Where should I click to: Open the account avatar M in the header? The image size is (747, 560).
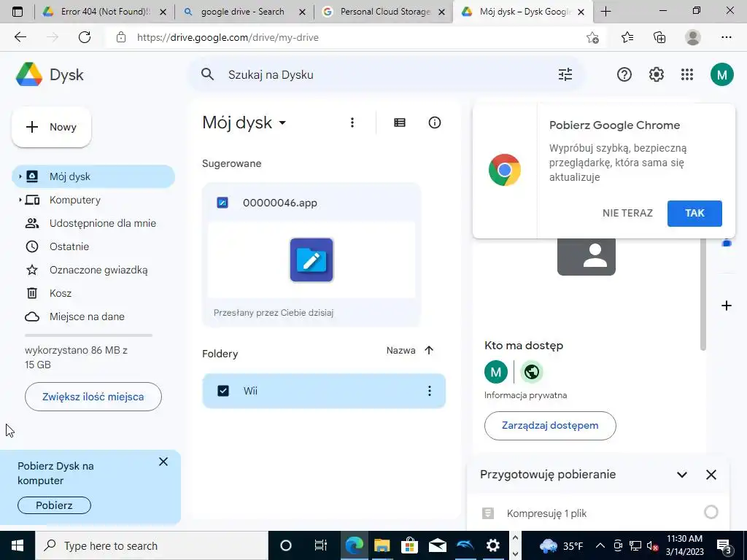721,74
